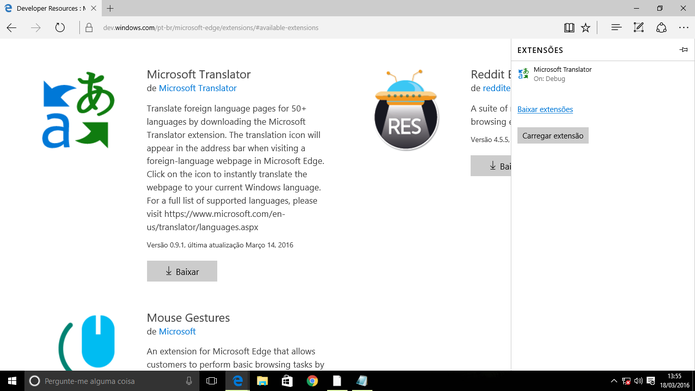
Task: Click the Microsoft Translator heading
Action: [199, 74]
